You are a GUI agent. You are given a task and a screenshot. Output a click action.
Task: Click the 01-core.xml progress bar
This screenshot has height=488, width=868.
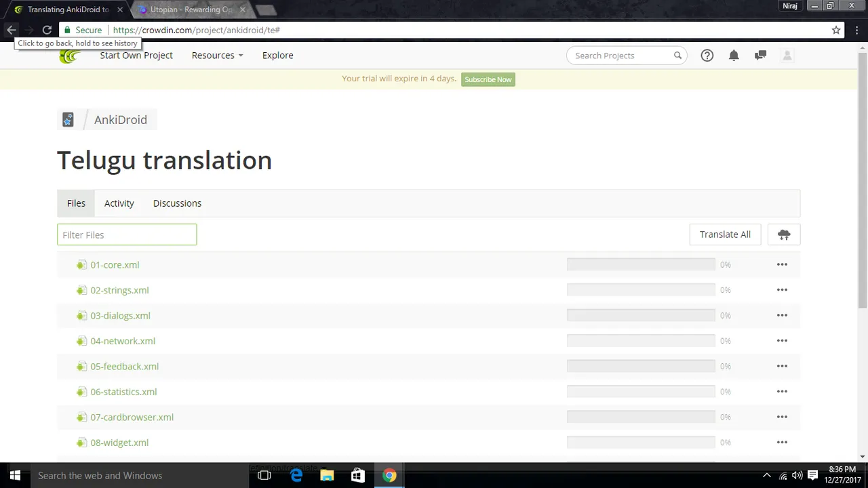tap(641, 265)
